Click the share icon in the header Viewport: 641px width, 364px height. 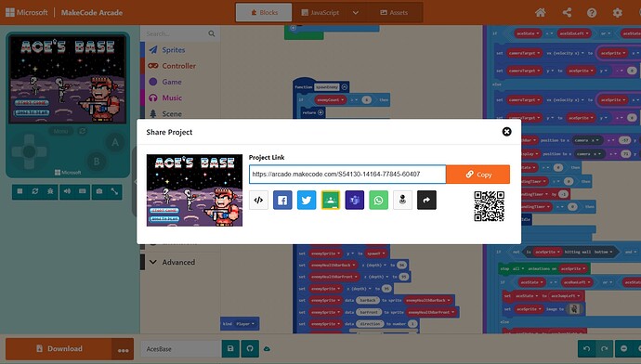[x=567, y=13]
